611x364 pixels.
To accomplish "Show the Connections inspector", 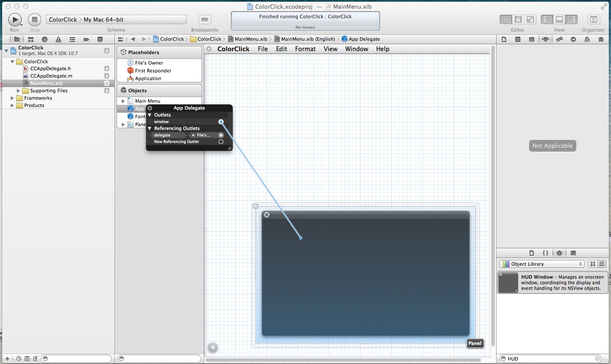I will point(573,39).
